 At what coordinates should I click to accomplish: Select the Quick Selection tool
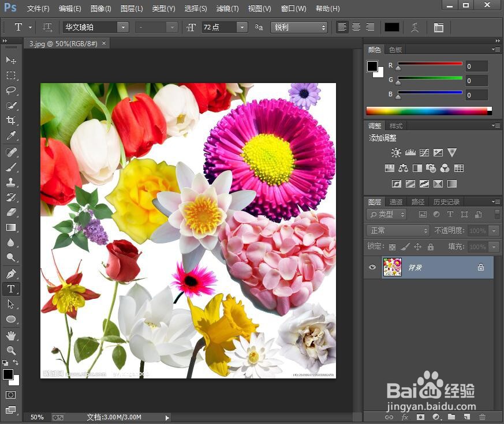[x=11, y=106]
